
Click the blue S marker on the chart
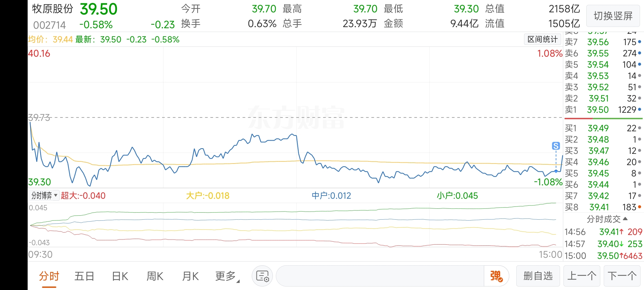(556, 146)
